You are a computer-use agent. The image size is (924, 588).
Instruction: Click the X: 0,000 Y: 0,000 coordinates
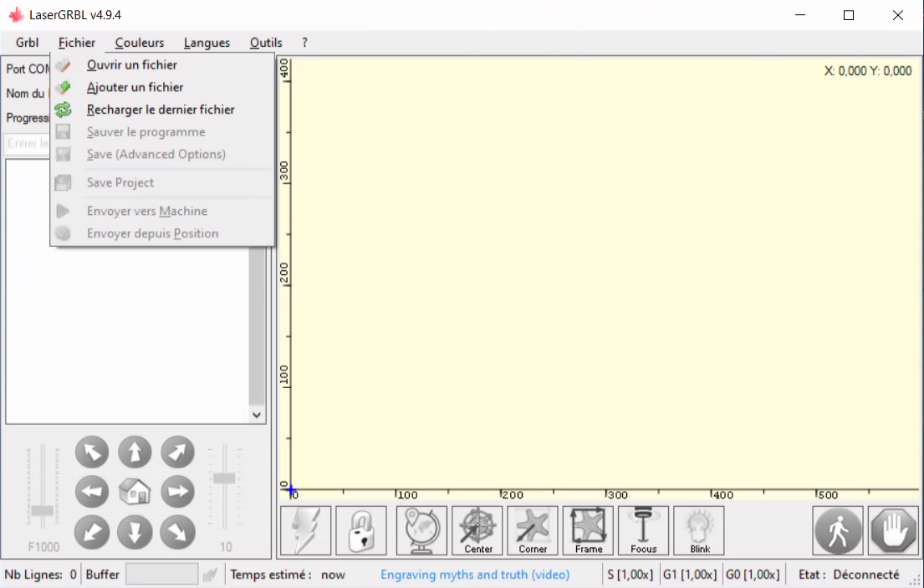tap(867, 71)
